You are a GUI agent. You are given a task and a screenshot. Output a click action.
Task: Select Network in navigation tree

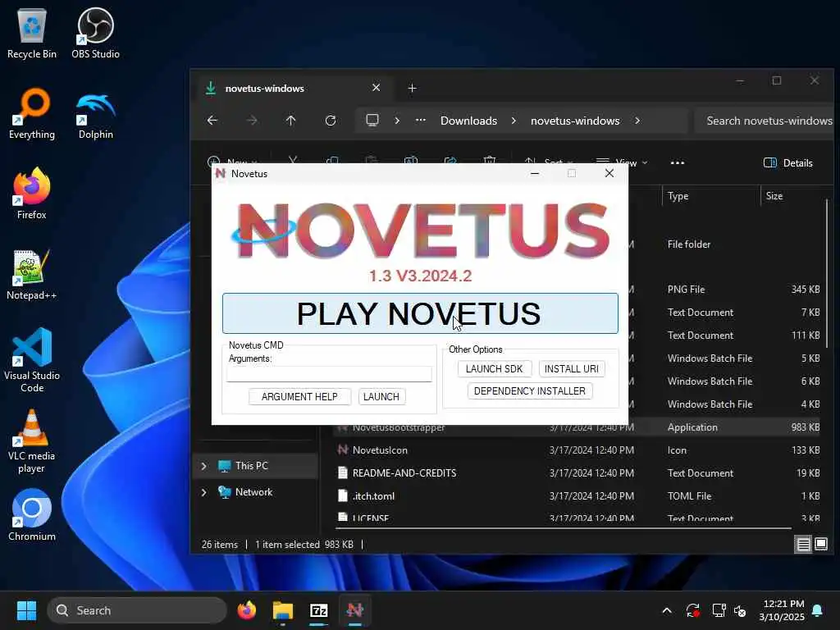[253, 492]
